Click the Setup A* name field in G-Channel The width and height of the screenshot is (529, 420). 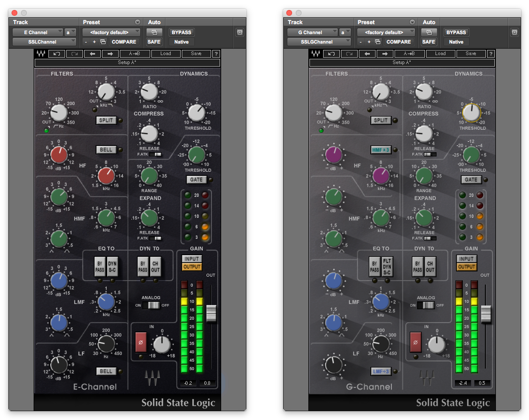(x=401, y=63)
